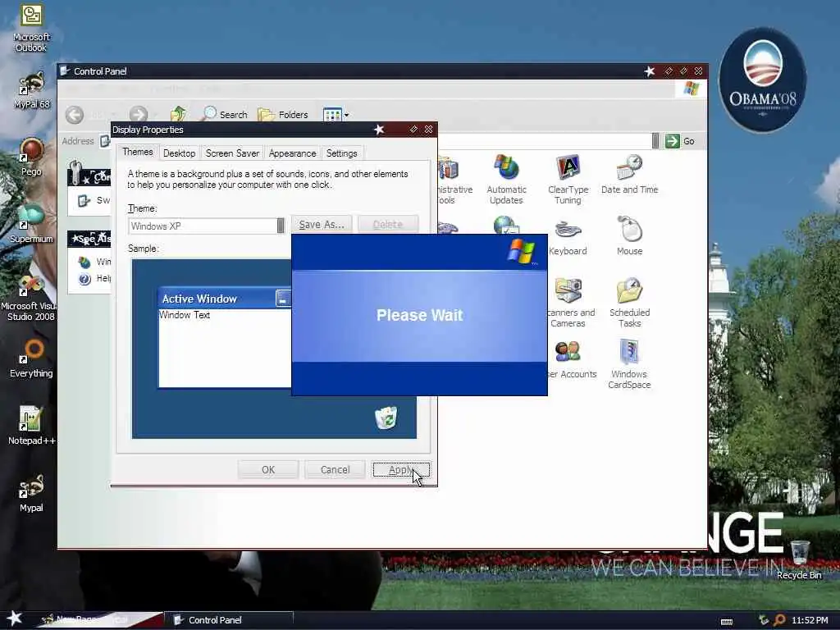Open Automatic Updates in Control Panel

506,180
